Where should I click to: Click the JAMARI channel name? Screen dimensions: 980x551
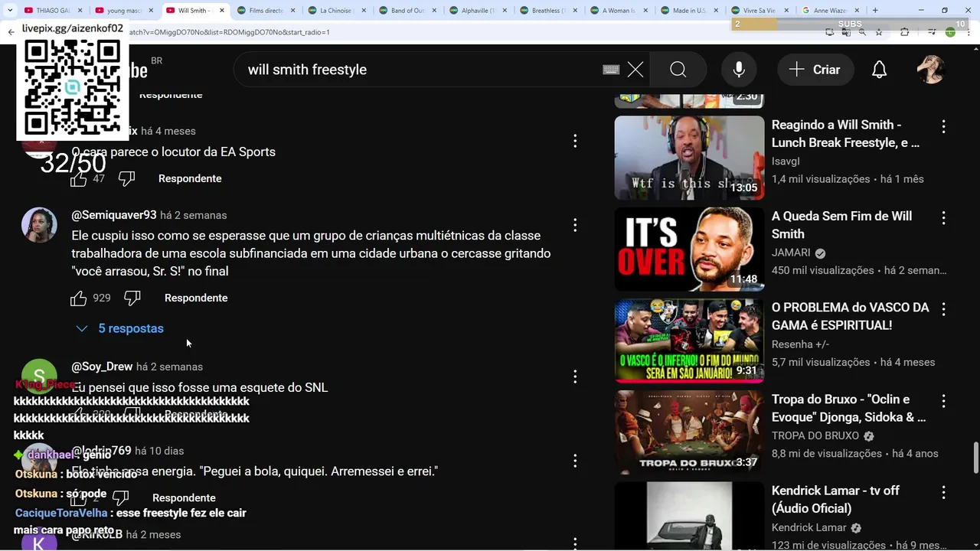[791, 253]
